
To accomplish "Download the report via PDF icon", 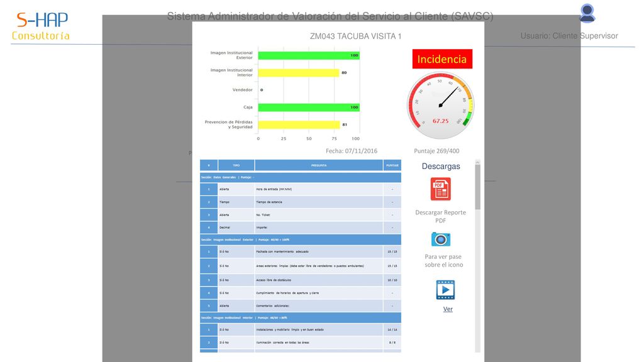I will (440, 189).
